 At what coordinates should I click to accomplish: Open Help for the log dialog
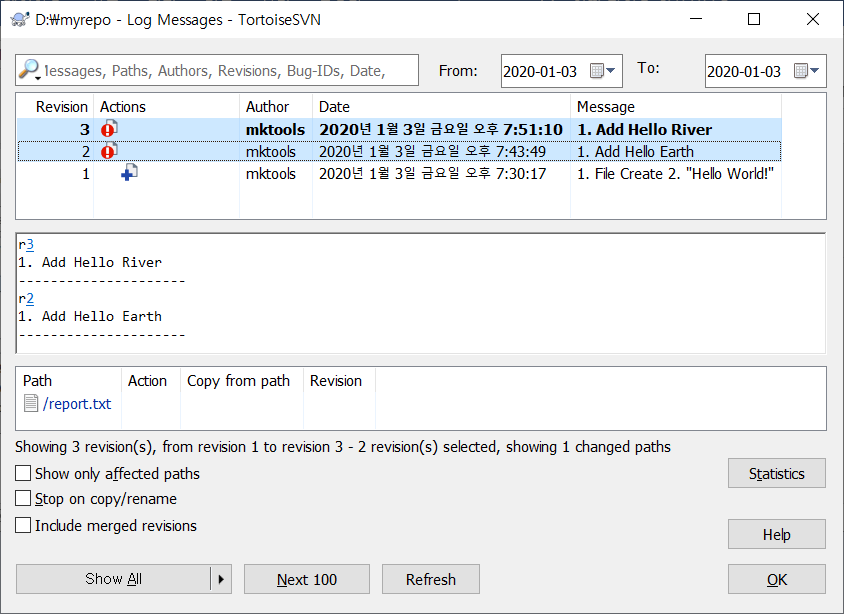point(777,534)
